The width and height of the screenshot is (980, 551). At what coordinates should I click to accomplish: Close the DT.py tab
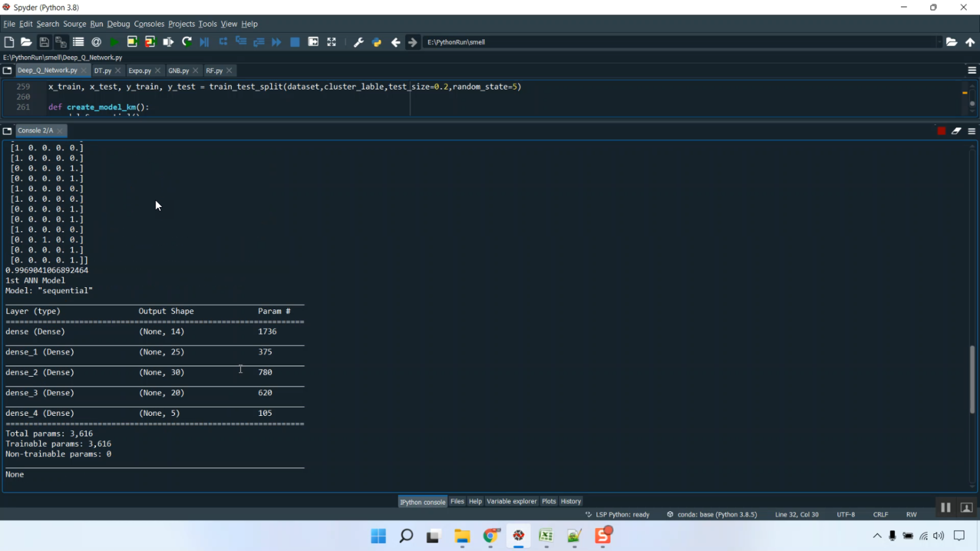click(118, 71)
